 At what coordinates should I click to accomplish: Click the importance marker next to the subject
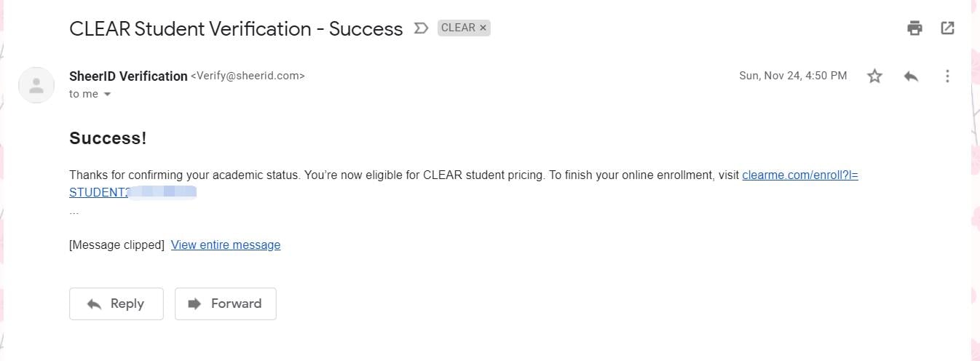tap(421, 28)
